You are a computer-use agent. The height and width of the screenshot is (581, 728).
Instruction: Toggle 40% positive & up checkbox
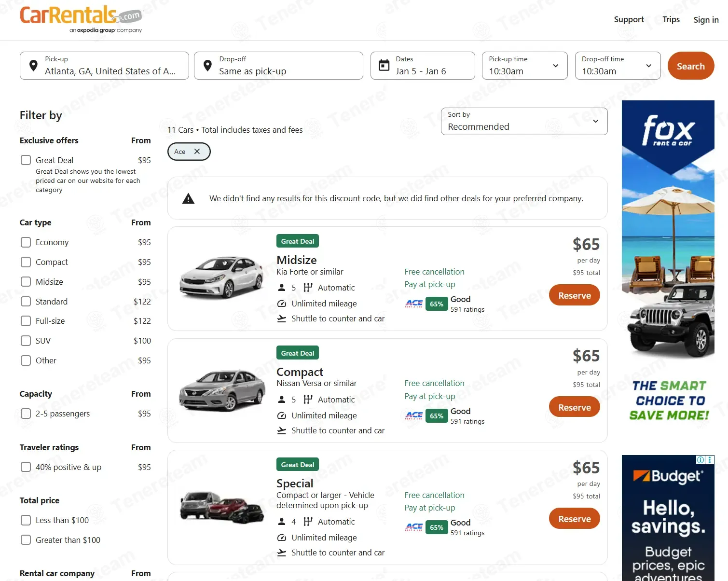(x=26, y=467)
